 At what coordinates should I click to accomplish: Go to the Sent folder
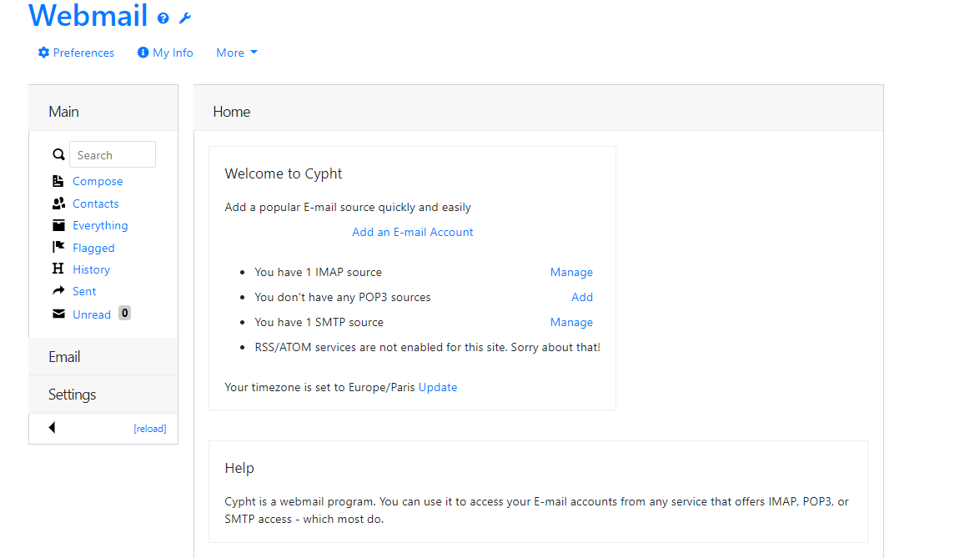84,291
